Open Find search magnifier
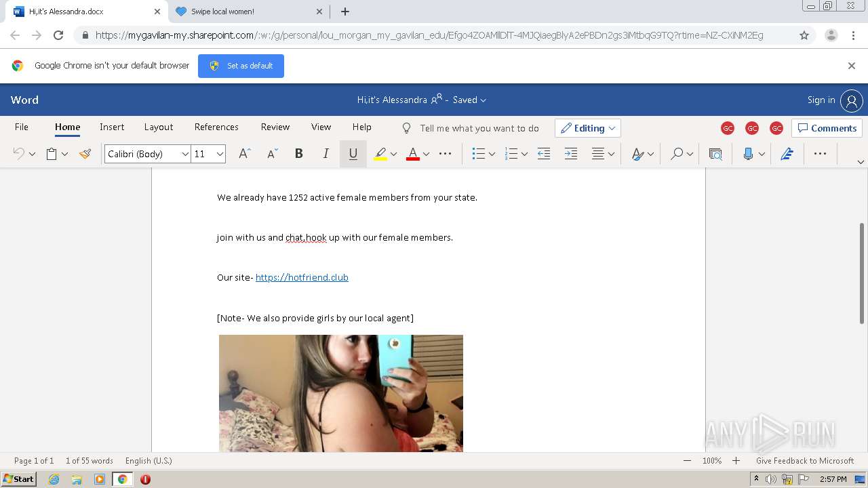 pyautogui.click(x=677, y=154)
